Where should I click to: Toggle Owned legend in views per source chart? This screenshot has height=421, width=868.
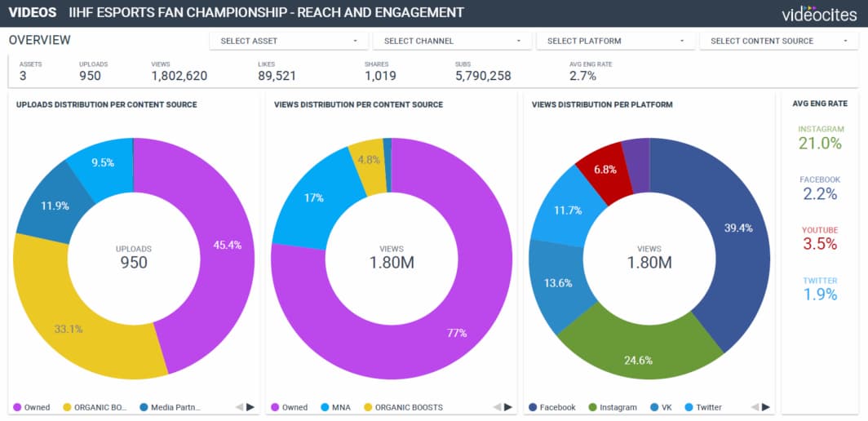coord(289,407)
